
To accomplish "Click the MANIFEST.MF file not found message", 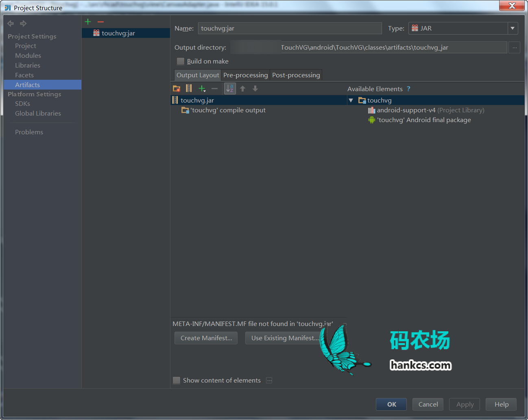I will point(253,324).
